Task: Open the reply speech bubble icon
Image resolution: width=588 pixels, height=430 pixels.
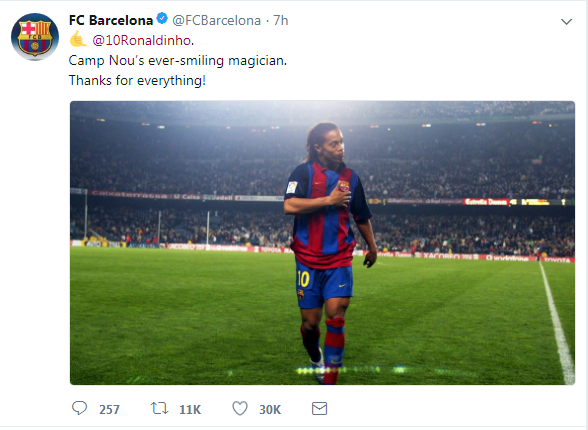Action: (x=80, y=408)
